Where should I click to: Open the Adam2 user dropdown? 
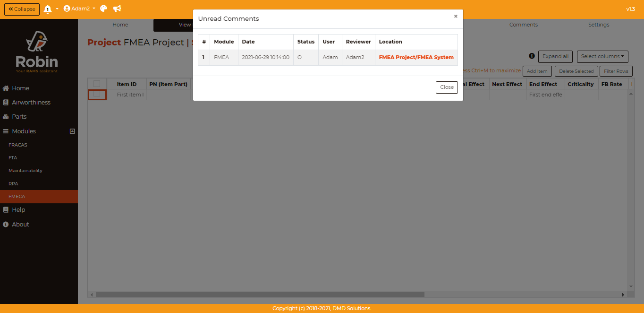click(x=79, y=9)
